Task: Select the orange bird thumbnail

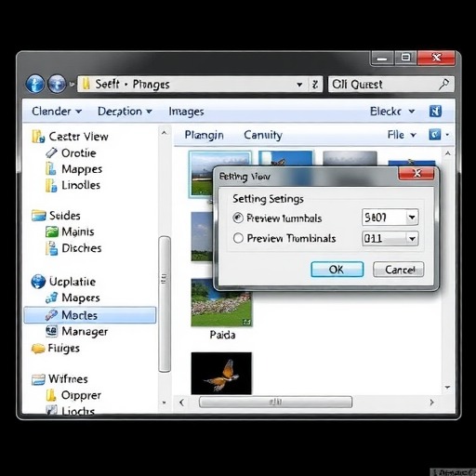Action: (221, 374)
